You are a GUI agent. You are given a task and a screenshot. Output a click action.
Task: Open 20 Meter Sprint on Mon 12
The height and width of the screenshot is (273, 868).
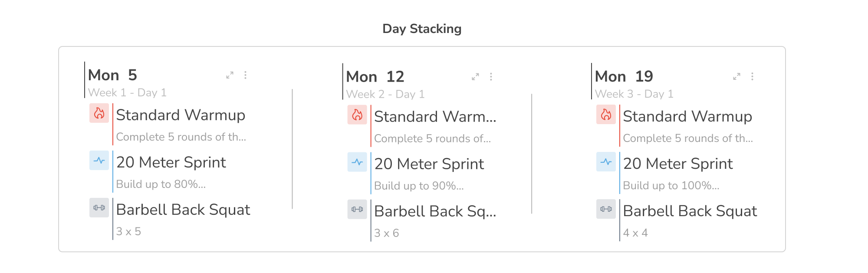coord(429,164)
